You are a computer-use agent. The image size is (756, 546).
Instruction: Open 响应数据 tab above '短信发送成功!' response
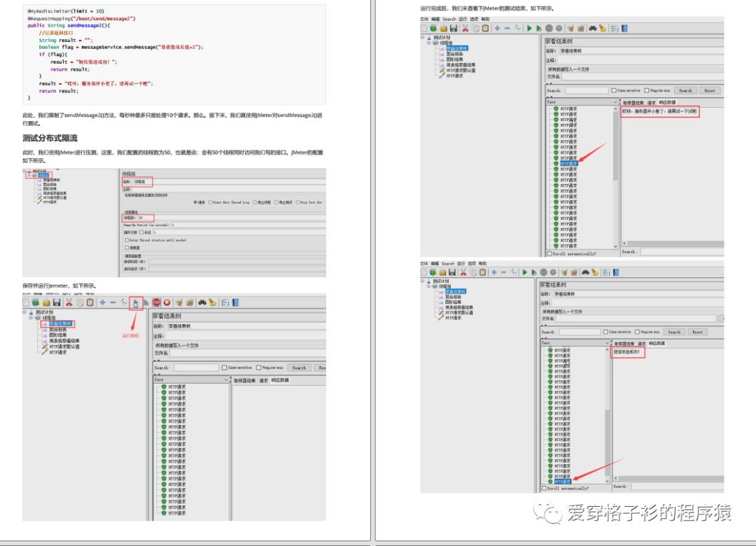[657, 344]
